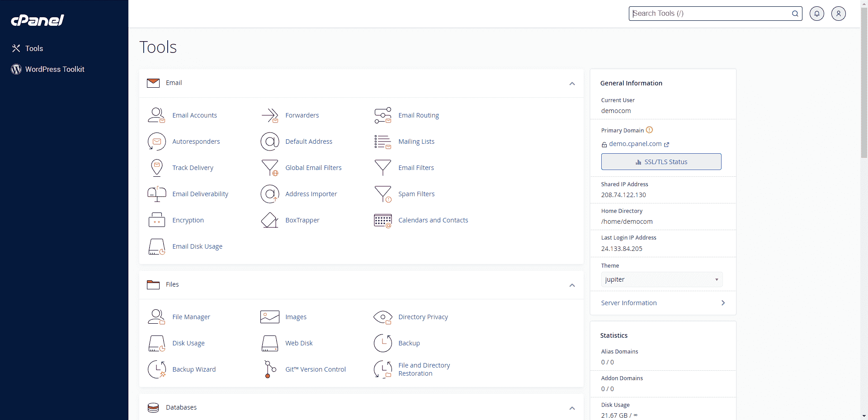Open the Forwarders arrow icon
The height and width of the screenshot is (420, 868).
click(270, 115)
